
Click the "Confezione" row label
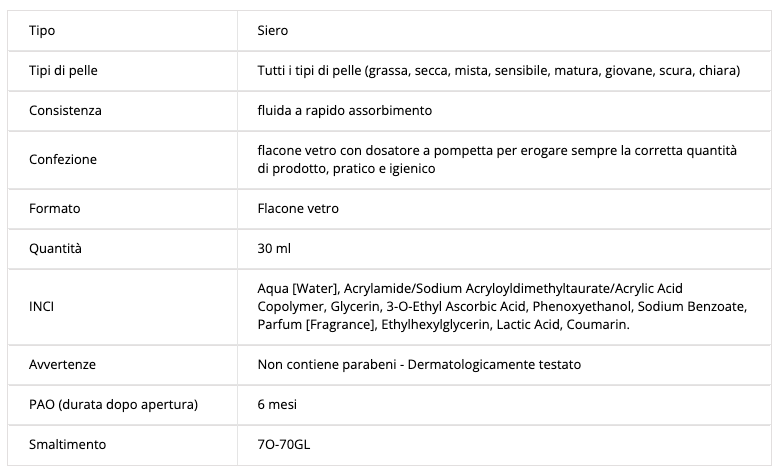63,159
